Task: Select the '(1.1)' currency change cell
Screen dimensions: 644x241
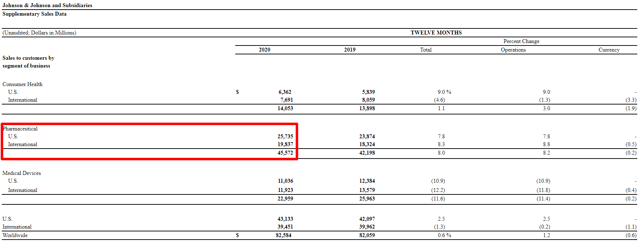Action: [x=631, y=227]
